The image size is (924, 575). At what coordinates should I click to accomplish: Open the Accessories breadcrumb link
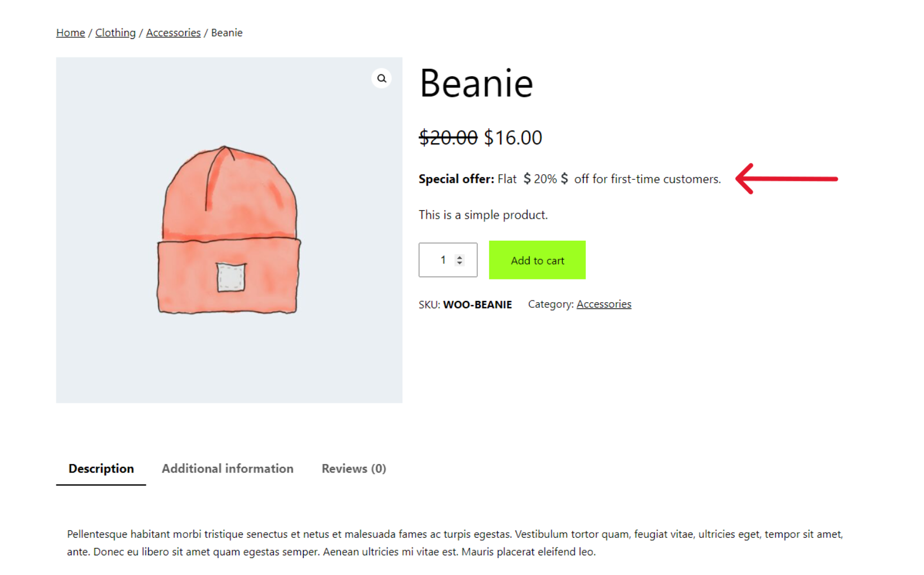click(x=173, y=32)
